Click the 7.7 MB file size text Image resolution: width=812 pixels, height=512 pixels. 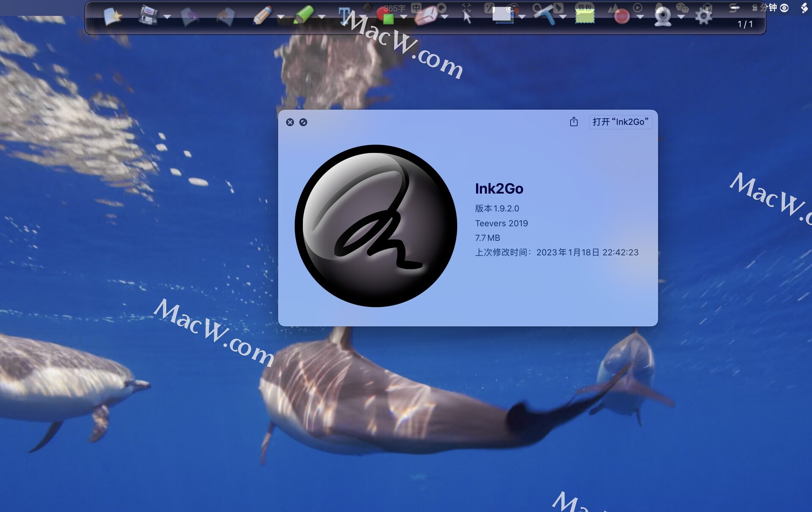click(487, 238)
